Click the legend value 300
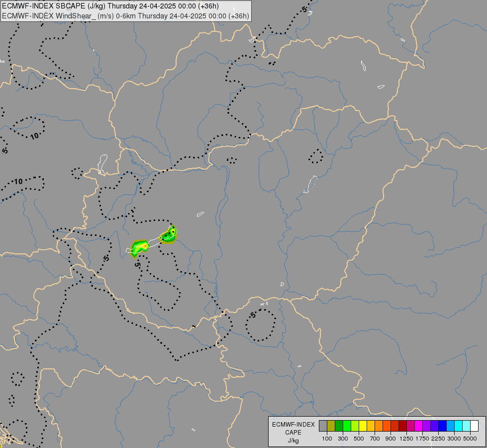 pyautogui.click(x=343, y=439)
